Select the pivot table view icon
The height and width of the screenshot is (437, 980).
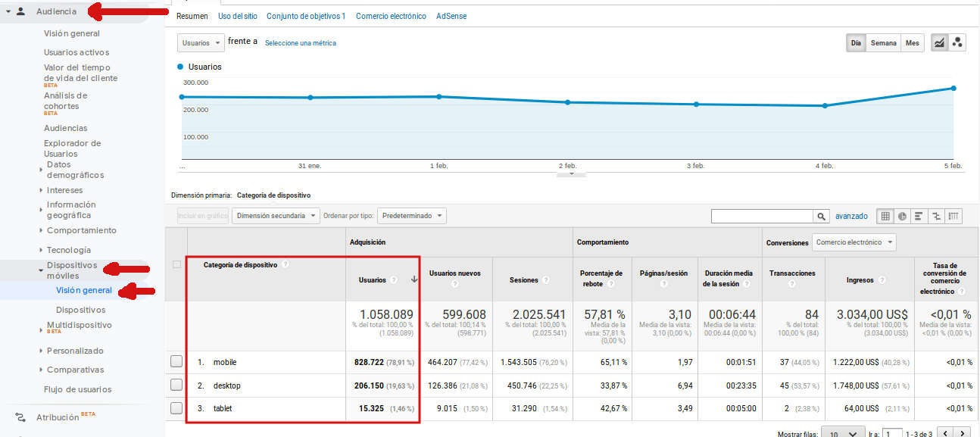pyautogui.click(x=954, y=217)
